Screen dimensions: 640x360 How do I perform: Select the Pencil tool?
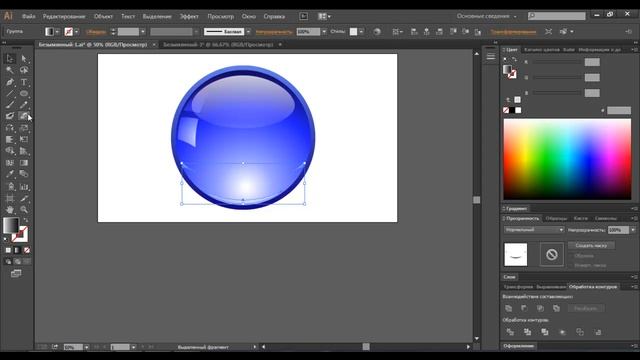pyautogui.click(x=24, y=105)
